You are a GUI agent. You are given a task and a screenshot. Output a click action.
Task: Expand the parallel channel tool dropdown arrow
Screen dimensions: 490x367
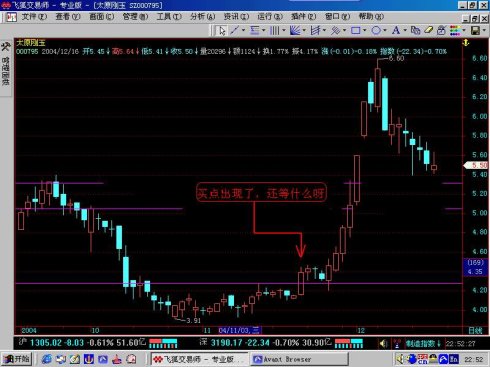(x=324, y=30)
